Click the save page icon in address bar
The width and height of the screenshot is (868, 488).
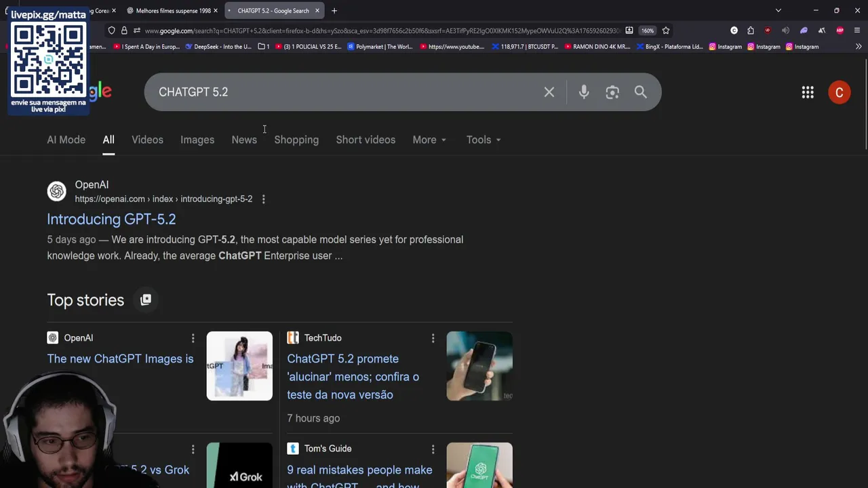(x=629, y=30)
